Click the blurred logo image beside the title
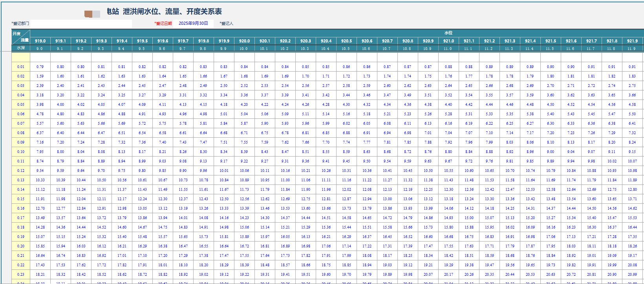Screen dimensions: 644x284 [x=92, y=14]
